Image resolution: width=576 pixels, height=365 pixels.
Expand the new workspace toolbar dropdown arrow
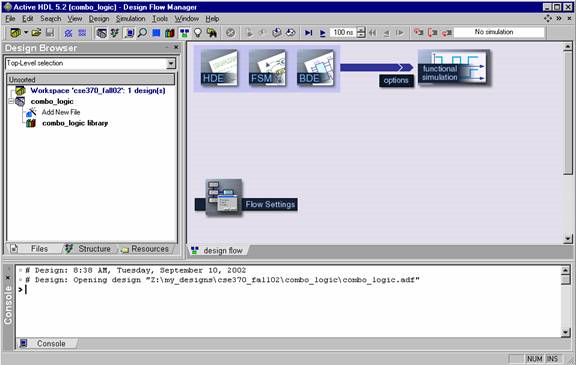click(x=26, y=33)
